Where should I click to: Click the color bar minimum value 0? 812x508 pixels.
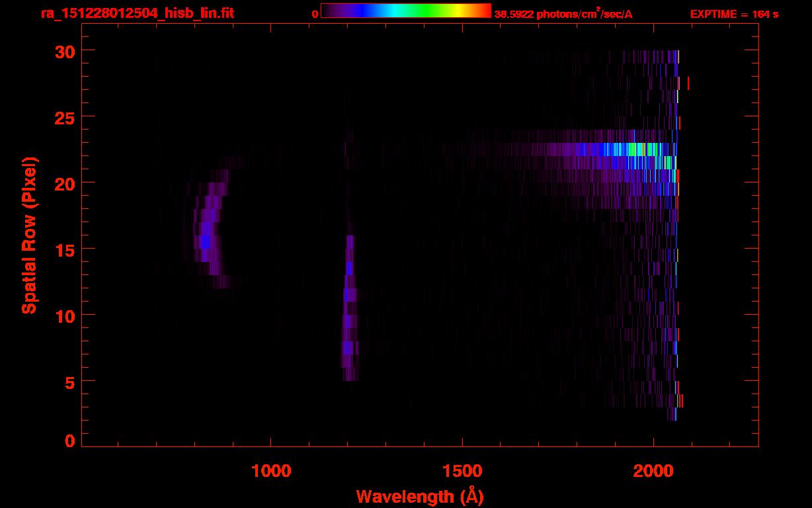pos(315,14)
